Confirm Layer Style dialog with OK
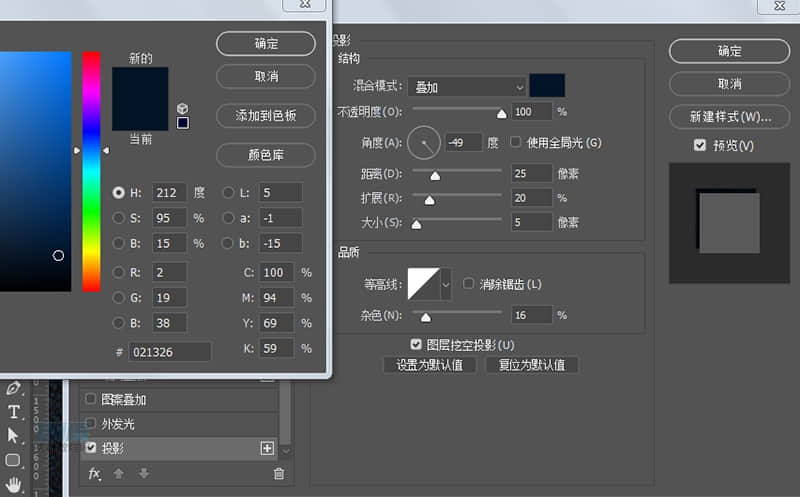The width and height of the screenshot is (800, 497). (729, 51)
